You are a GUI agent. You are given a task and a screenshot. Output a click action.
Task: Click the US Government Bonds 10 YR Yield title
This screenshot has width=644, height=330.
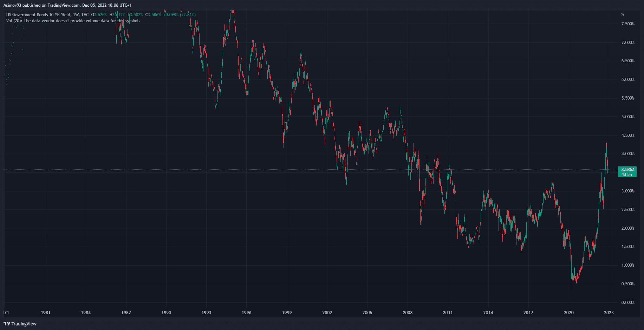[x=38, y=15]
